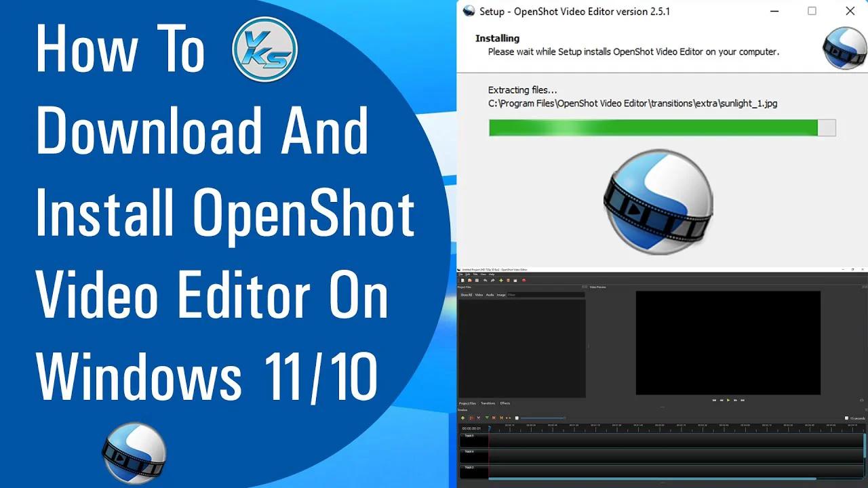The width and height of the screenshot is (868, 488).
Task: Click the timeline zoom slider
Action: (x=543, y=418)
